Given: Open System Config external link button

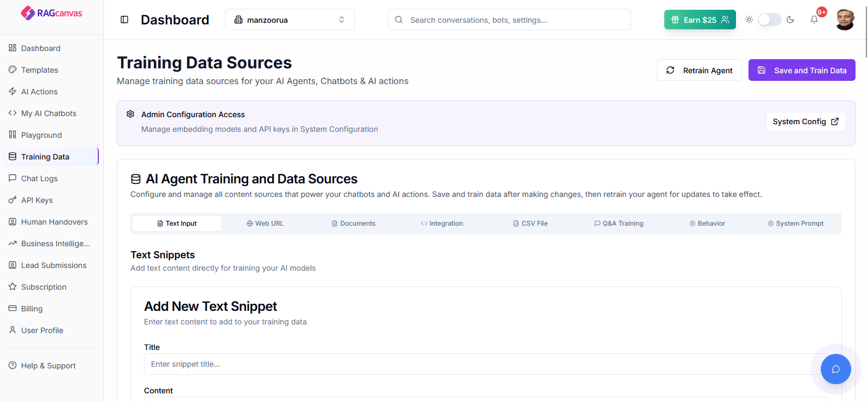Looking at the screenshot, I should 806,122.
